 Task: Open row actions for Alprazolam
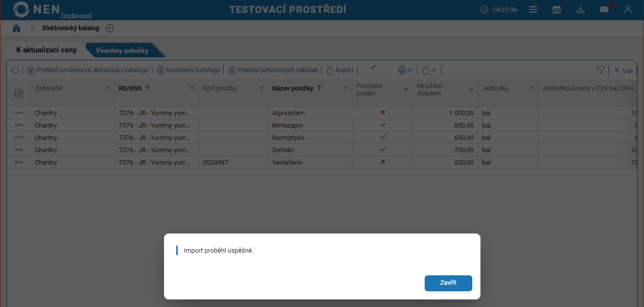(x=19, y=113)
